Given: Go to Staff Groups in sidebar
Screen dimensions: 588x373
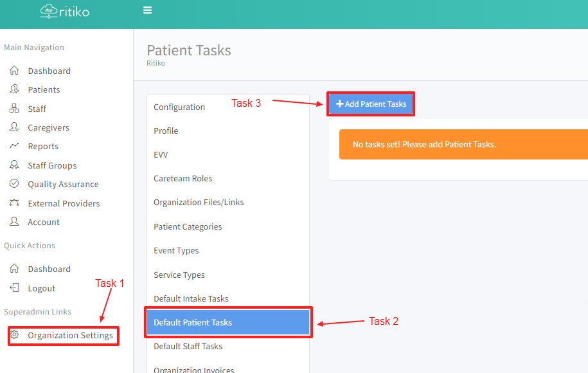Looking at the screenshot, I should [52, 165].
